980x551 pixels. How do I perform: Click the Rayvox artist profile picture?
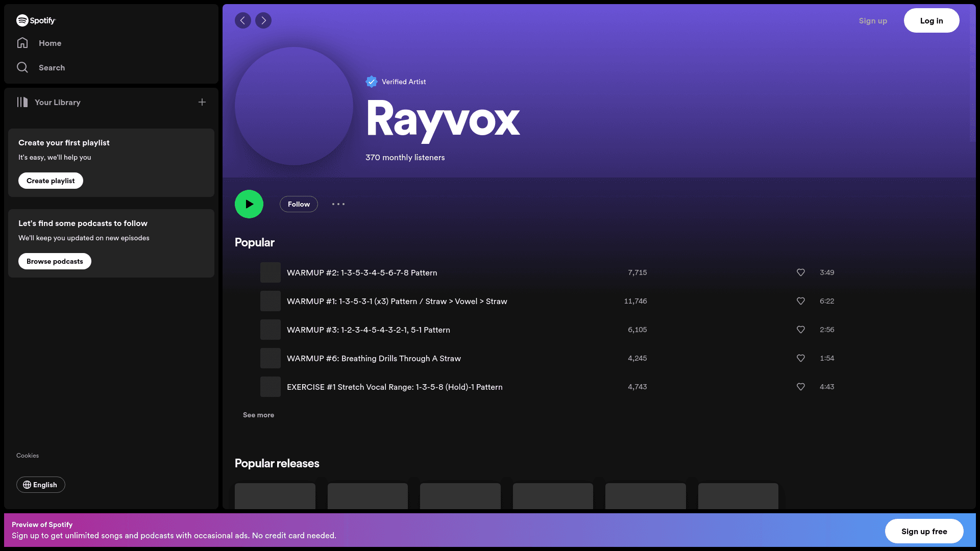point(294,106)
